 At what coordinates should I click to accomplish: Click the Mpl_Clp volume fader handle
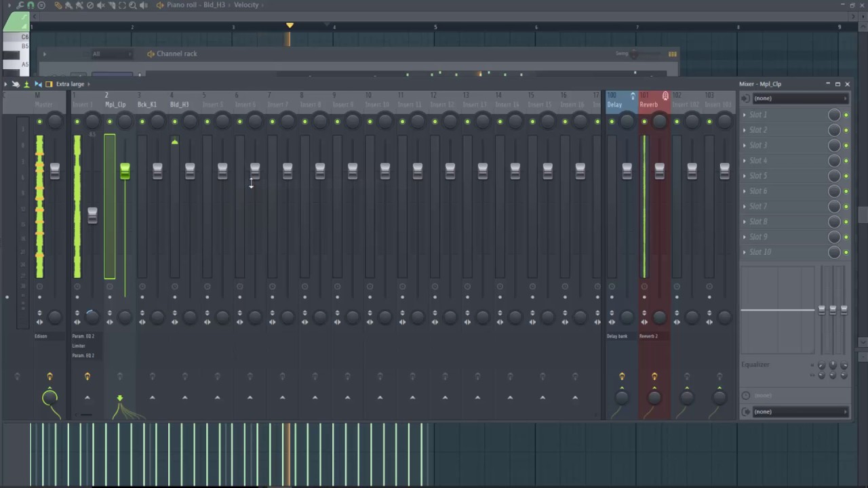125,171
